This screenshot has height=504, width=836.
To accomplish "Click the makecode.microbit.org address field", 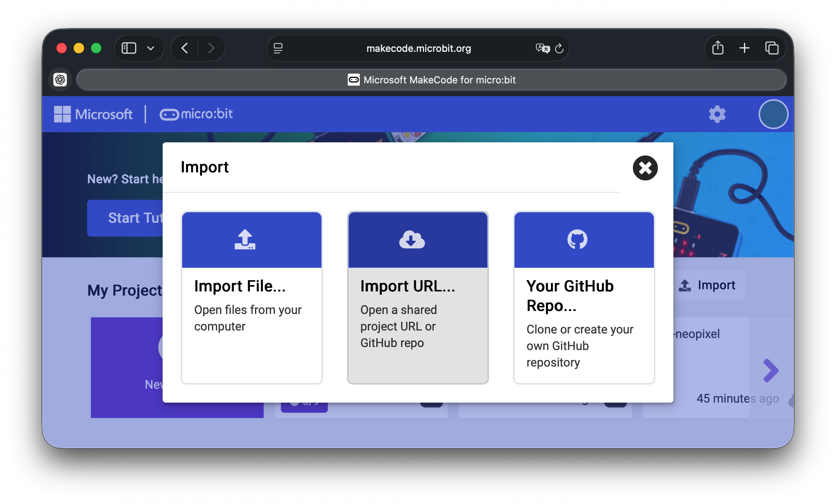I will (418, 48).
